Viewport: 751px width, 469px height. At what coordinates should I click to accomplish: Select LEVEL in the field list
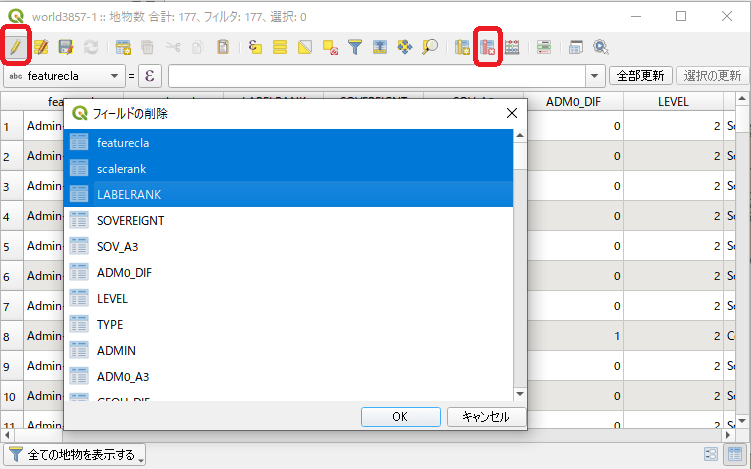click(288, 298)
